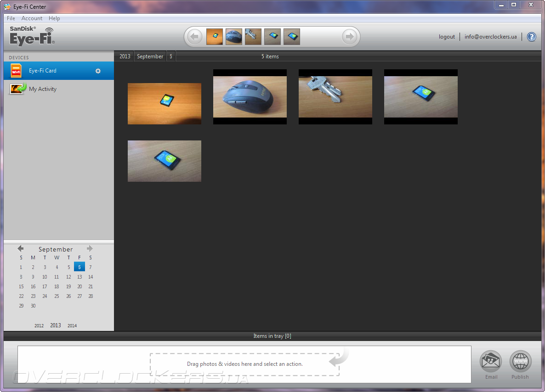Open the help question mark icon
Image resolution: width=545 pixels, height=392 pixels.
coord(532,36)
